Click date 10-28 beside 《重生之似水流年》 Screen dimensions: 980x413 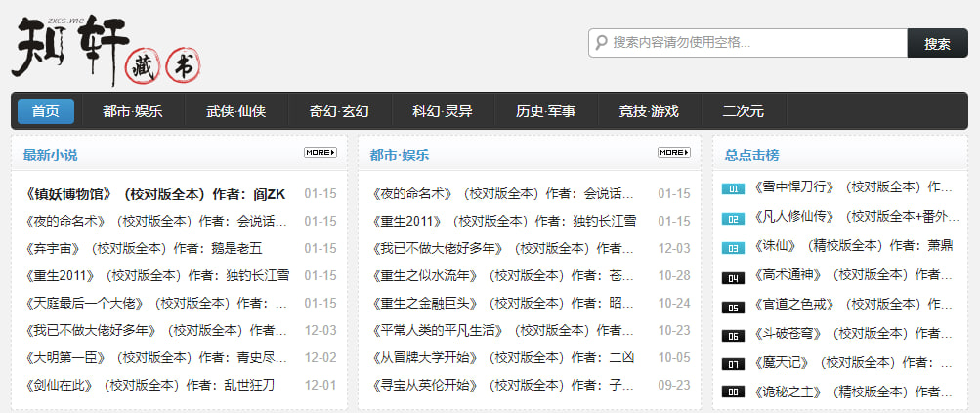[674, 275]
